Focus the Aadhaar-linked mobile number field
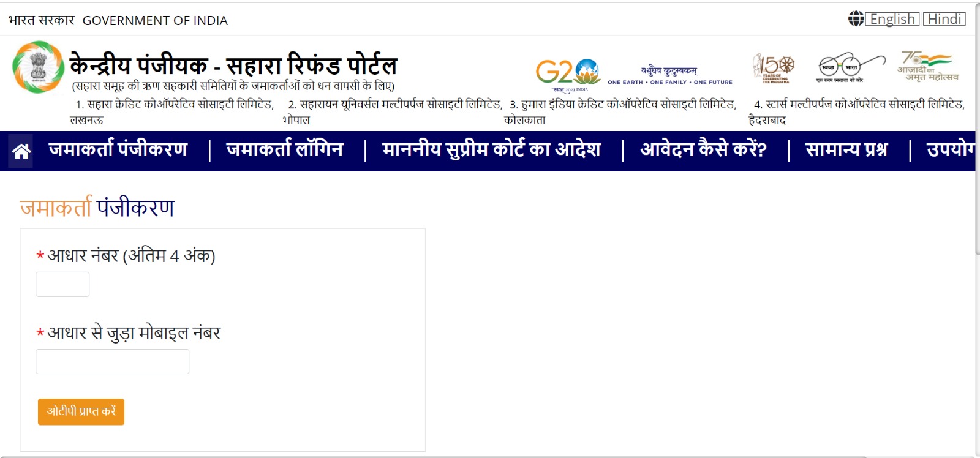 (113, 362)
